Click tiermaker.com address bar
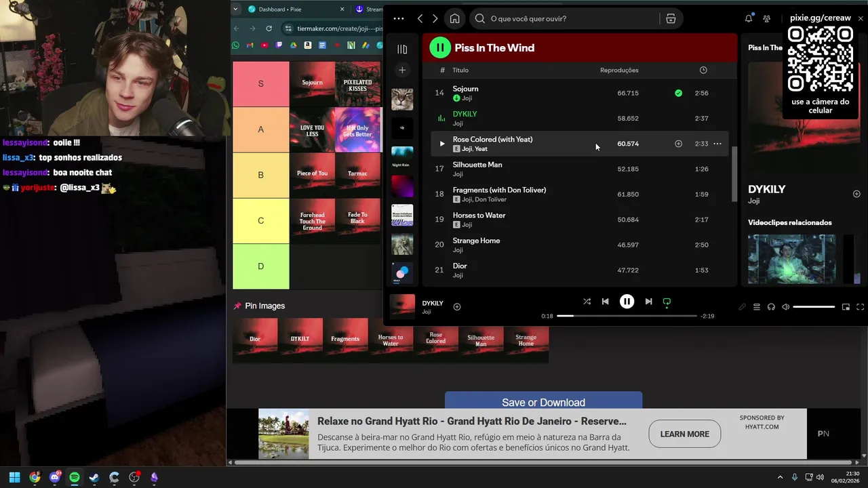 pos(339,28)
